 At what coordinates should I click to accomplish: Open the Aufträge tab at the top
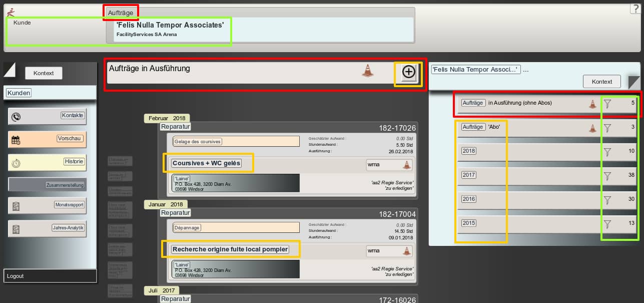[x=121, y=12]
